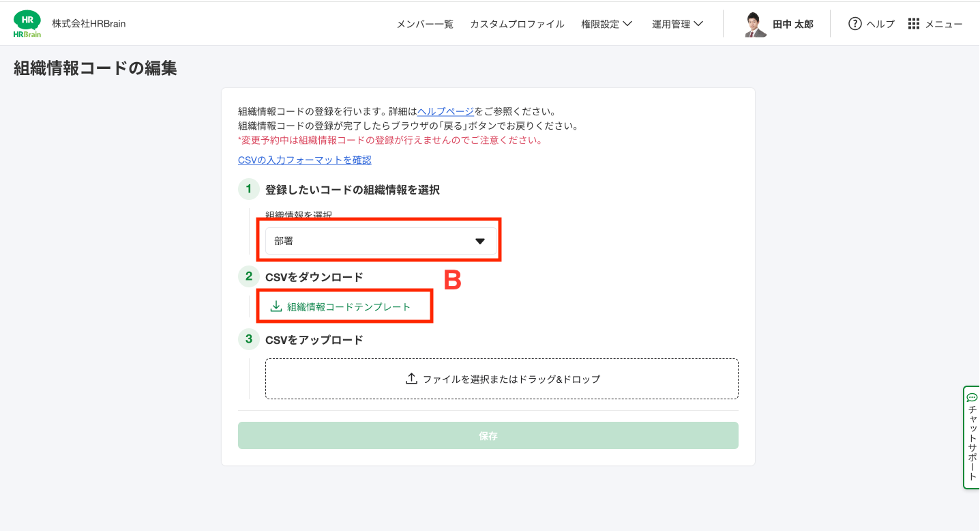
Task: Open the ヘルプページ link
Action: (445, 111)
